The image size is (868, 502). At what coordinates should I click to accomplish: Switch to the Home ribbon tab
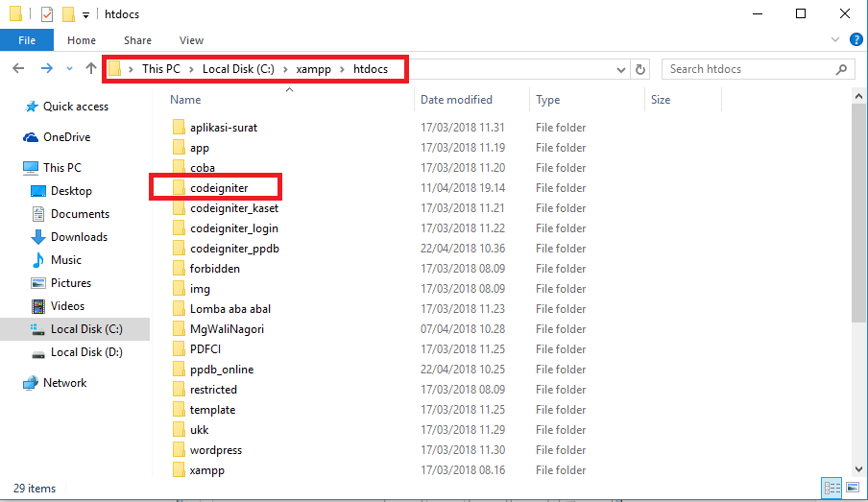[x=82, y=40]
